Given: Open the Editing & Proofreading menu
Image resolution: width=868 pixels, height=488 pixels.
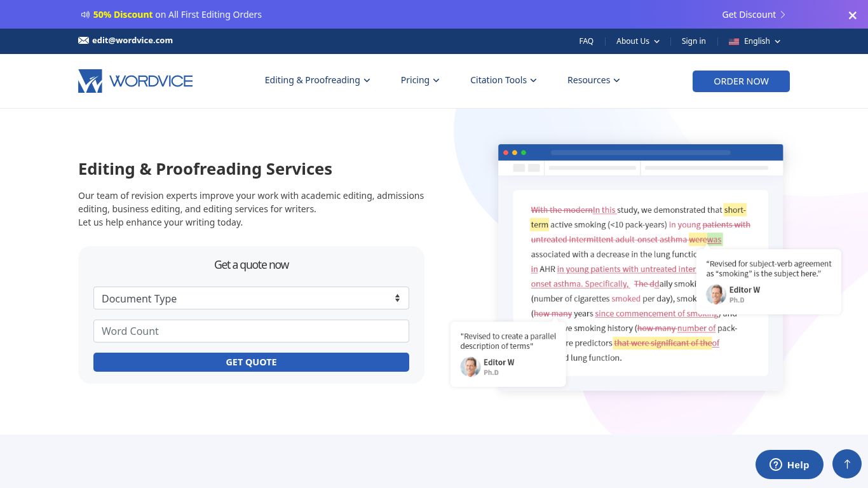Looking at the screenshot, I should click(317, 80).
